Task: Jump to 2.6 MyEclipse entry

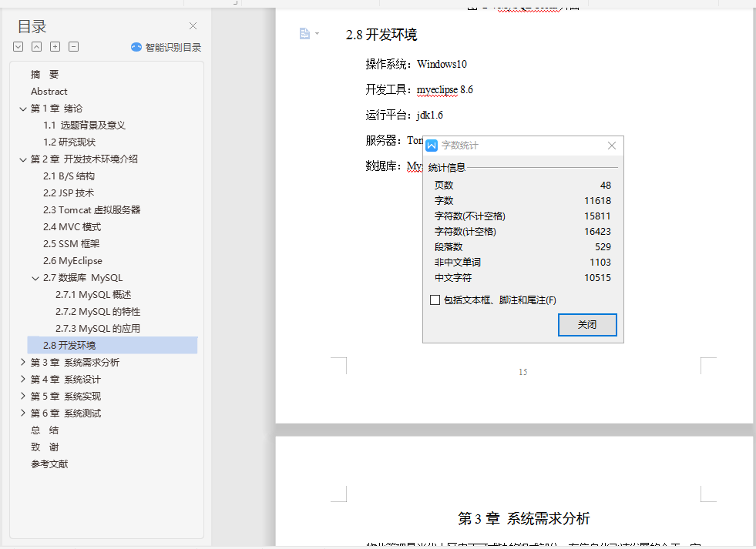Action: pyautogui.click(x=72, y=260)
